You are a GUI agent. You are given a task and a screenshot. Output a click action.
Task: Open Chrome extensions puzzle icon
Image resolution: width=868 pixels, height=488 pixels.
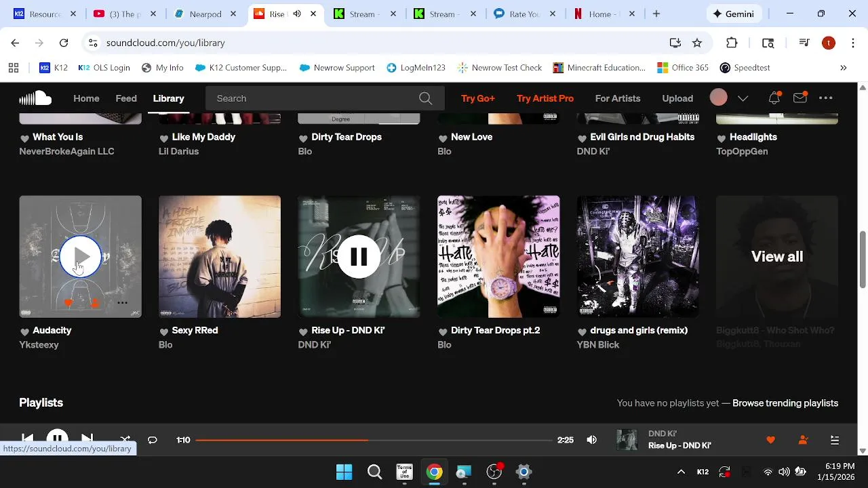click(732, 43)
